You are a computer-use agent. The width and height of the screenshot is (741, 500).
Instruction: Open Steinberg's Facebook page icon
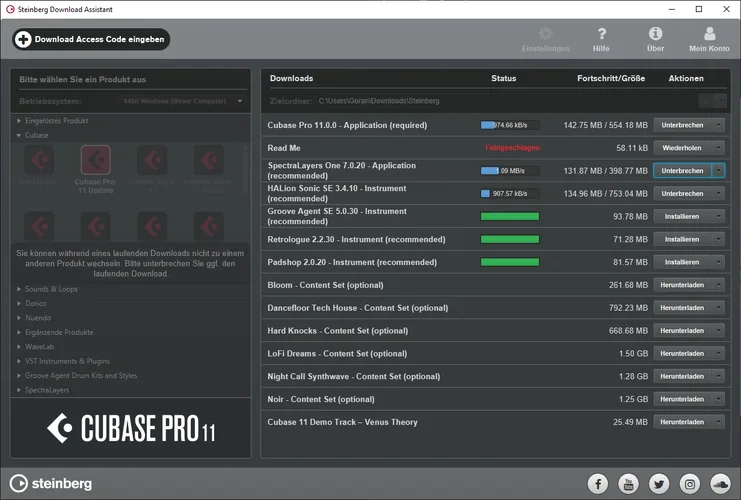(x=598, y=484)
